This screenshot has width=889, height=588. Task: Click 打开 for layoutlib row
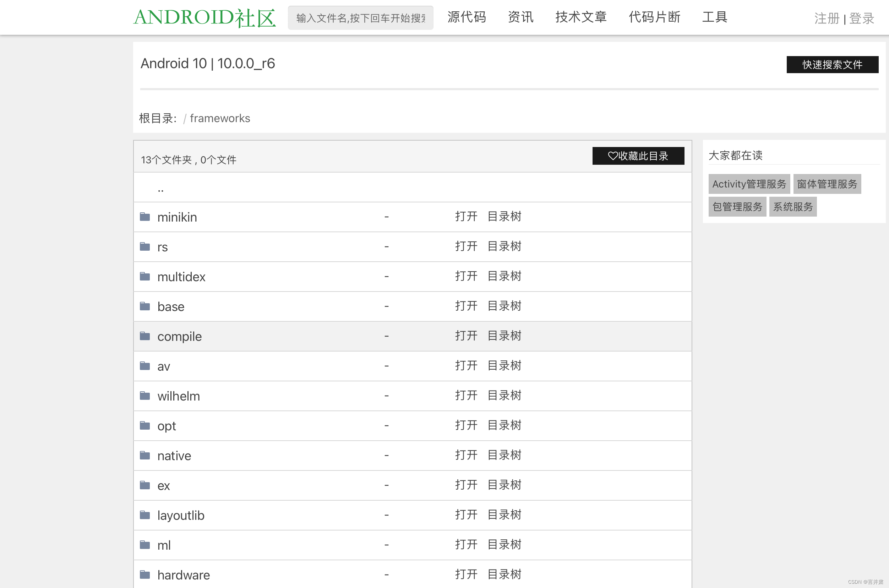point(466,514)
